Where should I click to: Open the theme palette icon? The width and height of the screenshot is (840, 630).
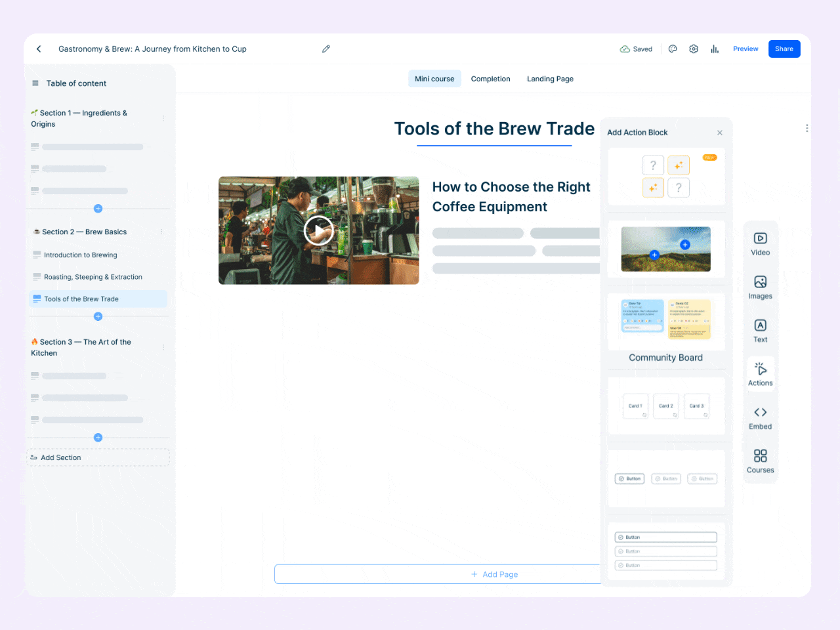(x=673, y=49)
